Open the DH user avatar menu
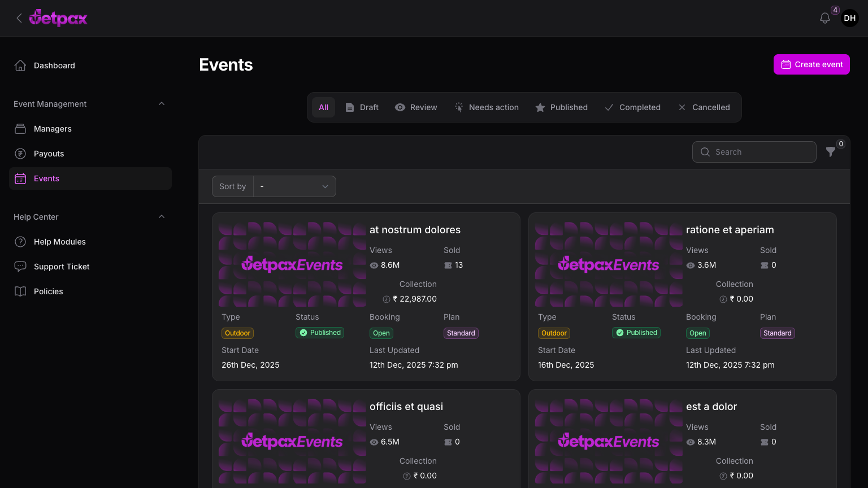Viewport: 868px width, 488px height. pyautogui.click(x=850, y=18)
